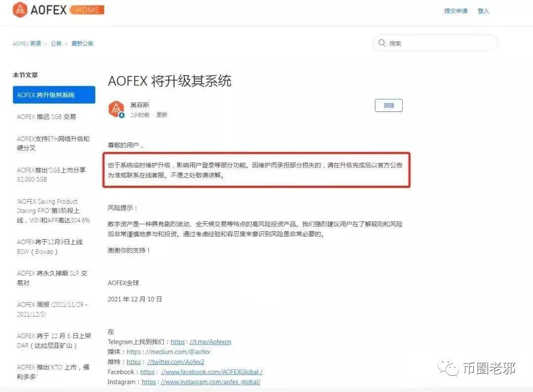Click the magnifier icon in the search bar
Viewport: 533px width, 392px height.
(382, 43)
